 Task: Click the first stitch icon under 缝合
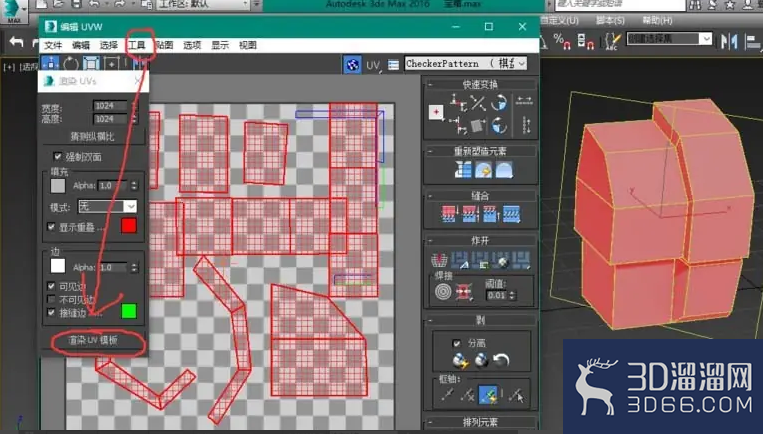tap(449, 214)
